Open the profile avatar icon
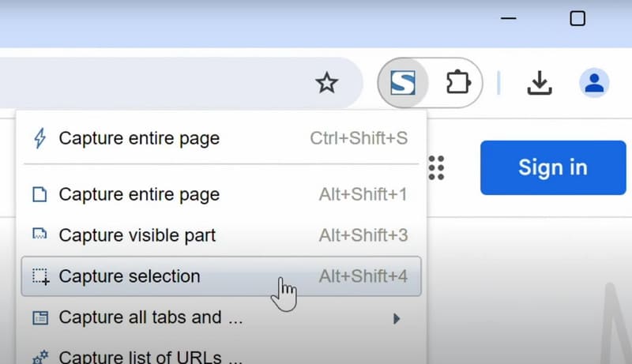632x364 pixels. point(593,82)
